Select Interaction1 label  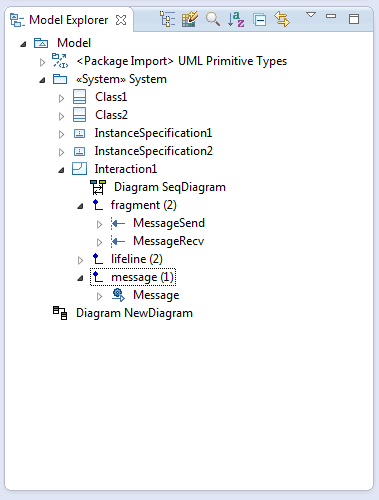[126, 169]
